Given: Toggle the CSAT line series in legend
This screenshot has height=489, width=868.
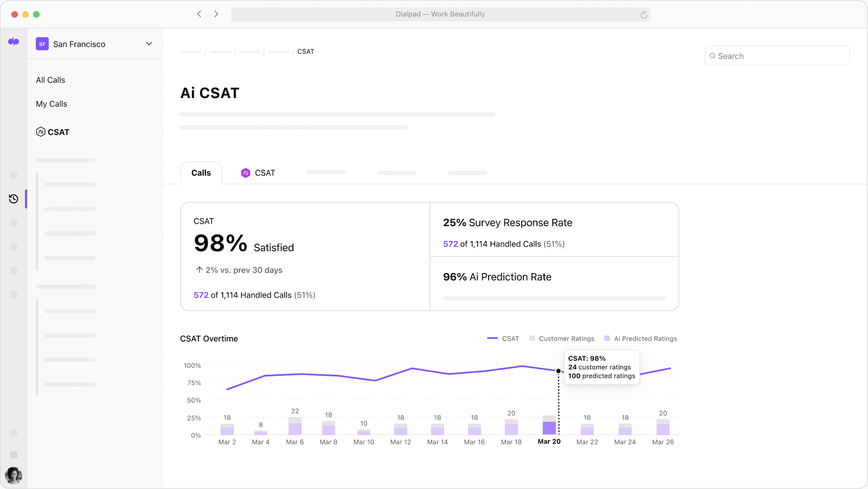Looking at the screenshot, I should coord(503,338).
